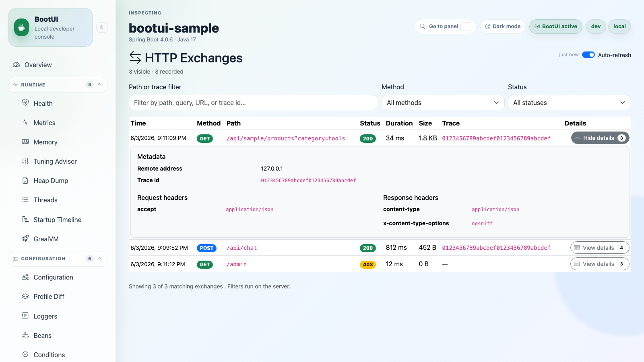This screenshot has width=644, height=362.
Task: Switch to Dark mode
Action: pos(503,27)
